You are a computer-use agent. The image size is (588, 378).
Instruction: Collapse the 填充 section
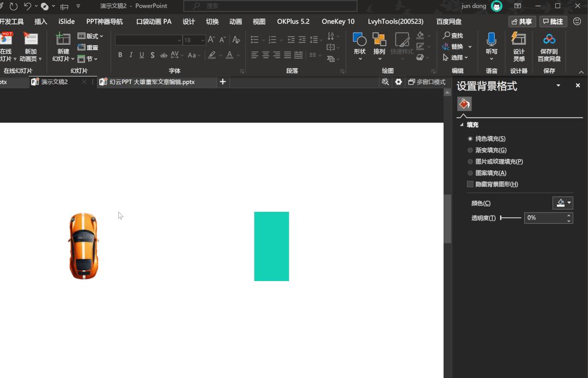[462, 125]
